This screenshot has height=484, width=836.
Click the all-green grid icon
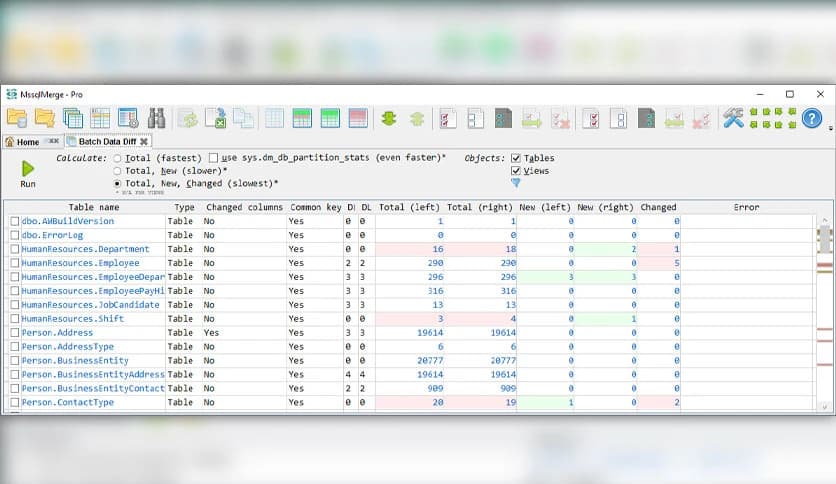(330, 118)
